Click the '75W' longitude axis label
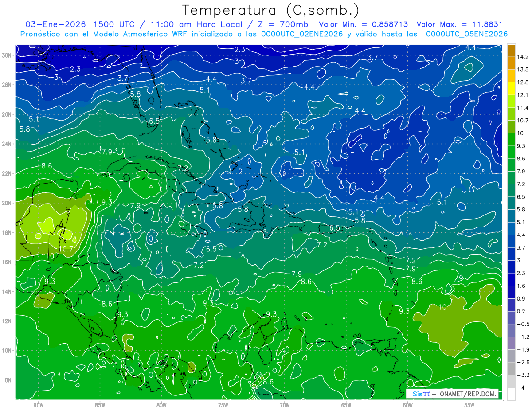Screen dimensions: 532x411 [x=223, y=405]
